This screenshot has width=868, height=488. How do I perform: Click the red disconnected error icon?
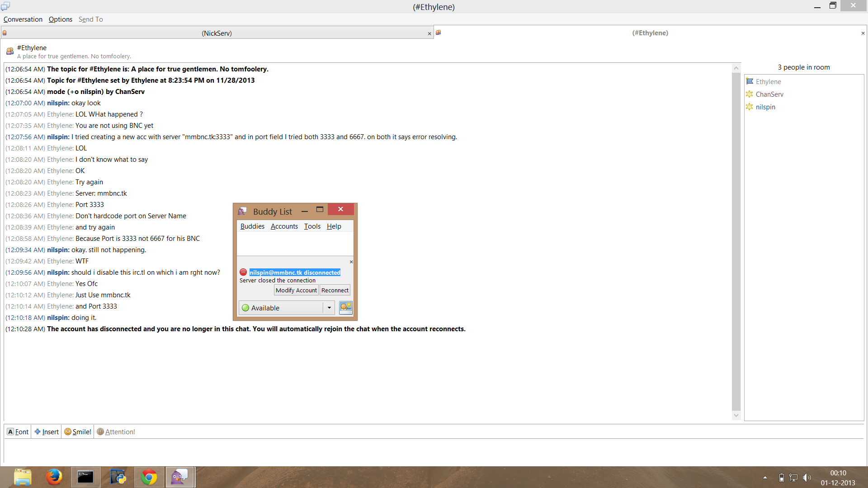[243, 272]
